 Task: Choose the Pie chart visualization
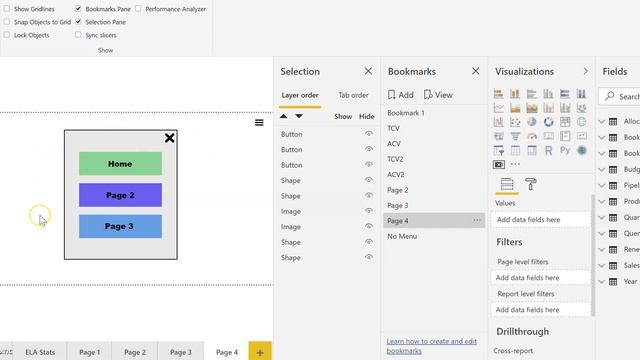pyautogui.click(x=531, y=122)
